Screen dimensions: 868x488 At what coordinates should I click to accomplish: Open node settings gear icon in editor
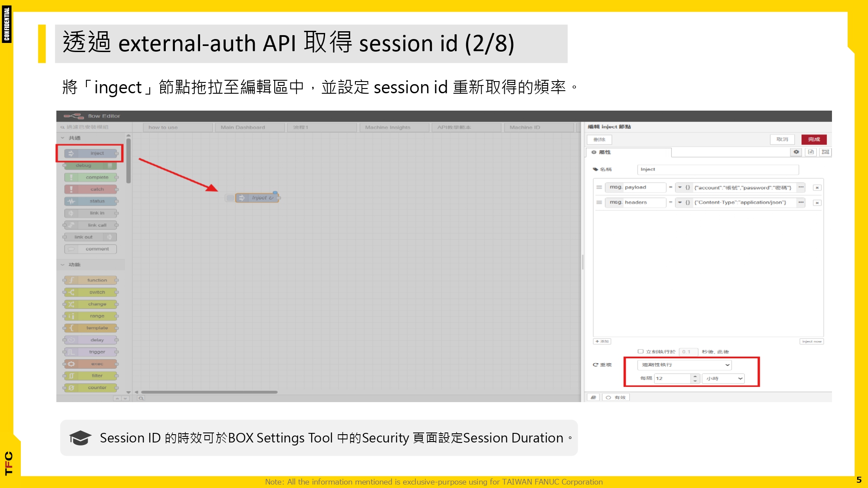796,152
